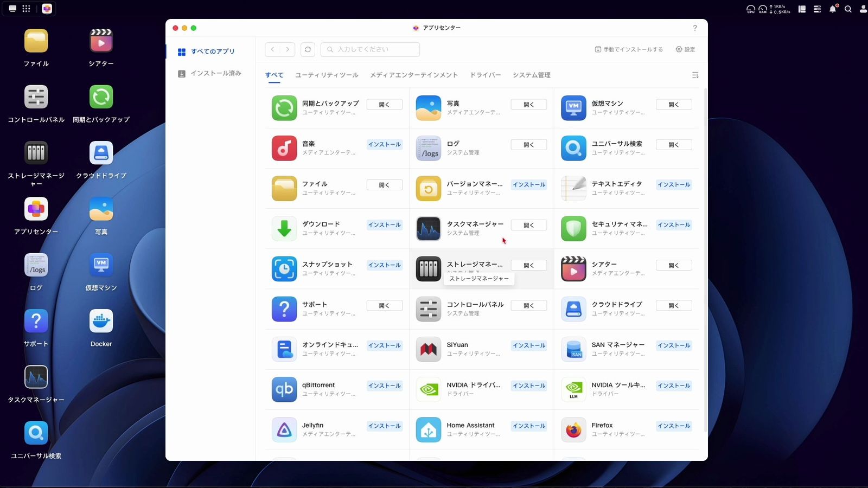Viewport: 868px width, 488px height.
Task: Click the app list vertical scrollbar
Action: [x=705, y=260]
